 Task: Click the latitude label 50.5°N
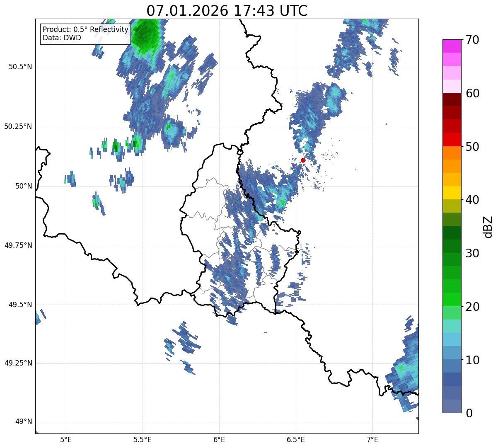[20, 67]
